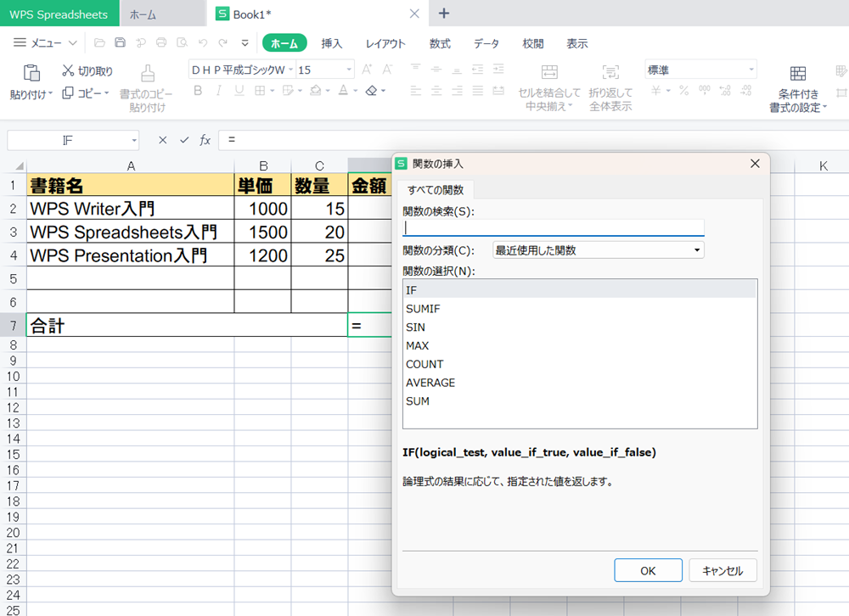Click キャンセル in the function dialog

point(722,570)
